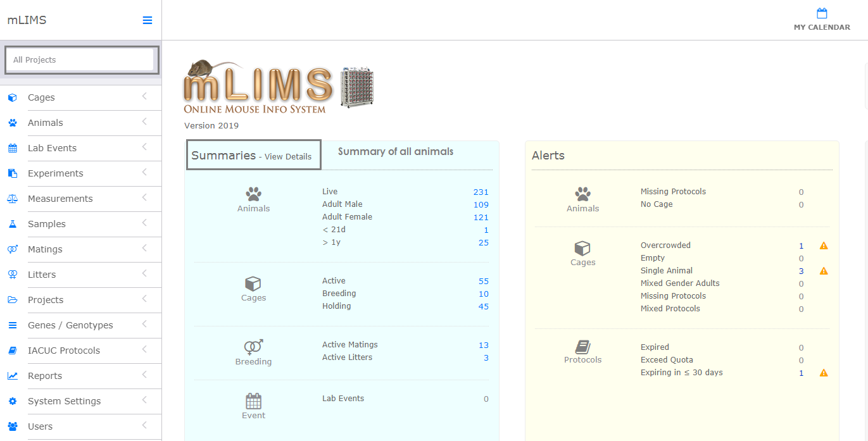Click the Cages cube icon in sidebar

coord(12,97)
